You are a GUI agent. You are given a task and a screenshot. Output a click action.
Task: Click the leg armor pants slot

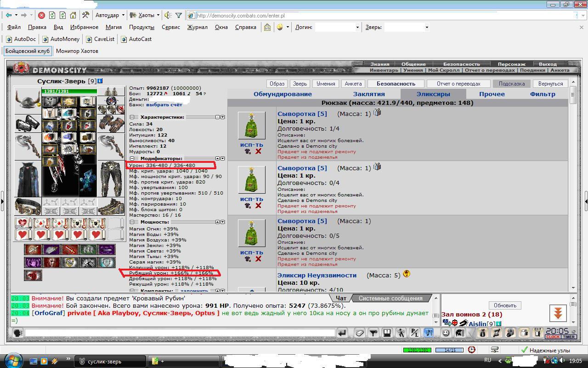[x=111, y=178]
